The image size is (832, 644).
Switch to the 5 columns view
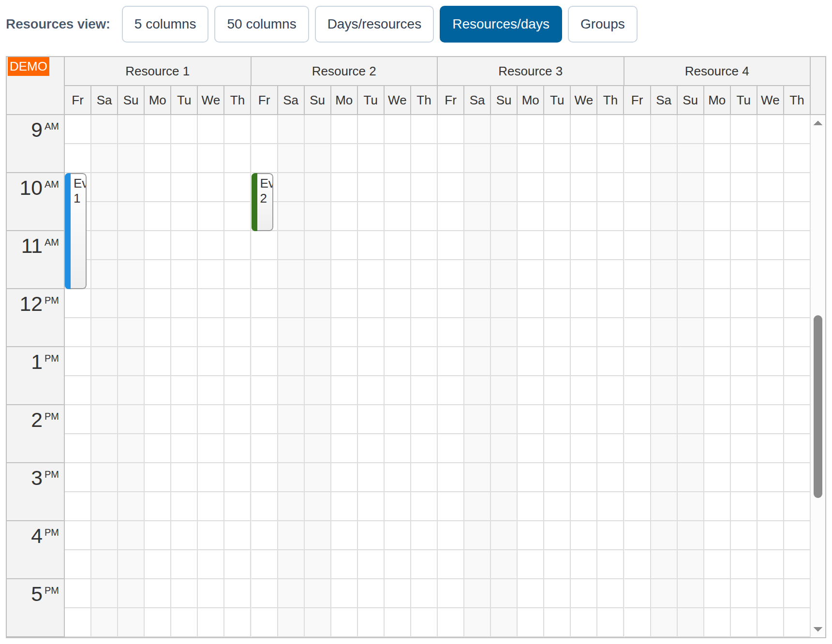[x=165, y=24]
